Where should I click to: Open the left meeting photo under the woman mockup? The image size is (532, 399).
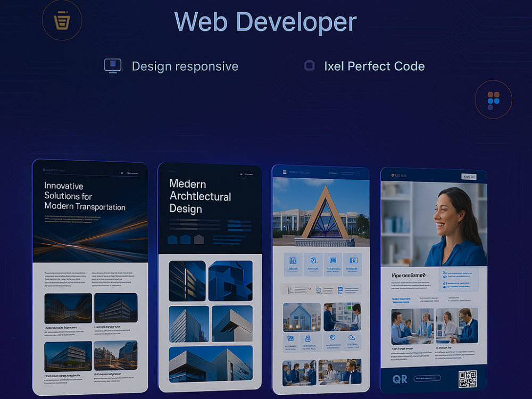412,327
